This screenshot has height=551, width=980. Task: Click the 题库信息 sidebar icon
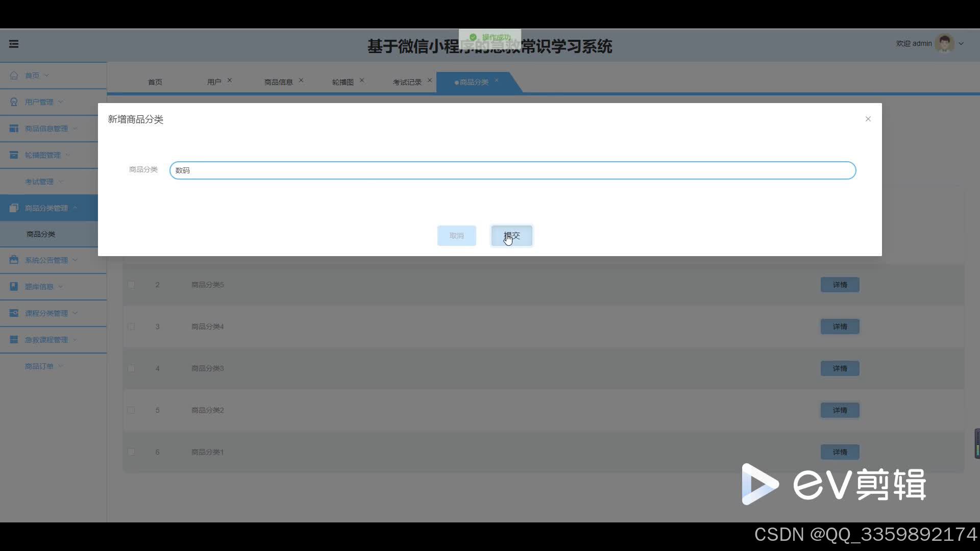(x=14, y=287)
